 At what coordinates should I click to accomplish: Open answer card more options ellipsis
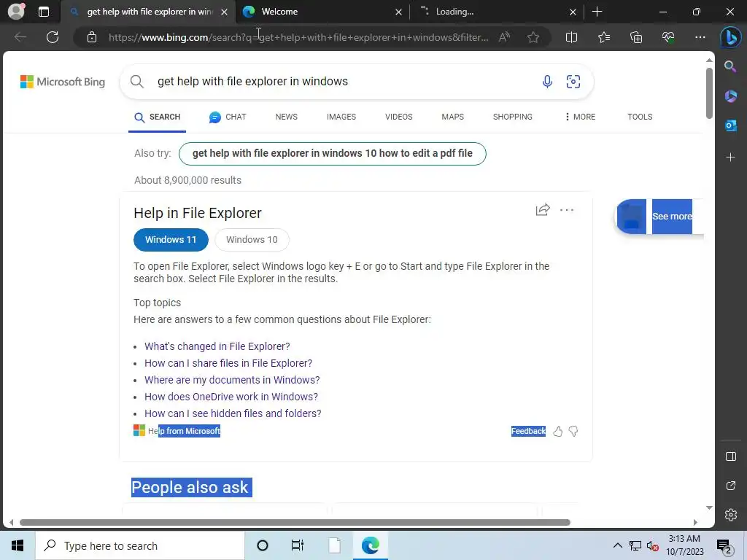click(x=566, y=209)
